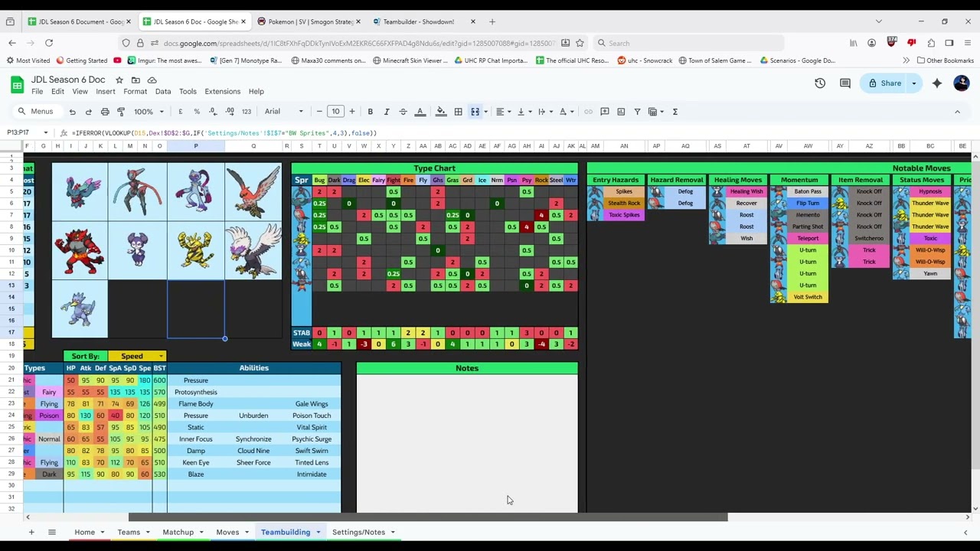The width and height of the screenshot is (980, 551).
Task: Decrease decimal places
Action: [213, 112]
